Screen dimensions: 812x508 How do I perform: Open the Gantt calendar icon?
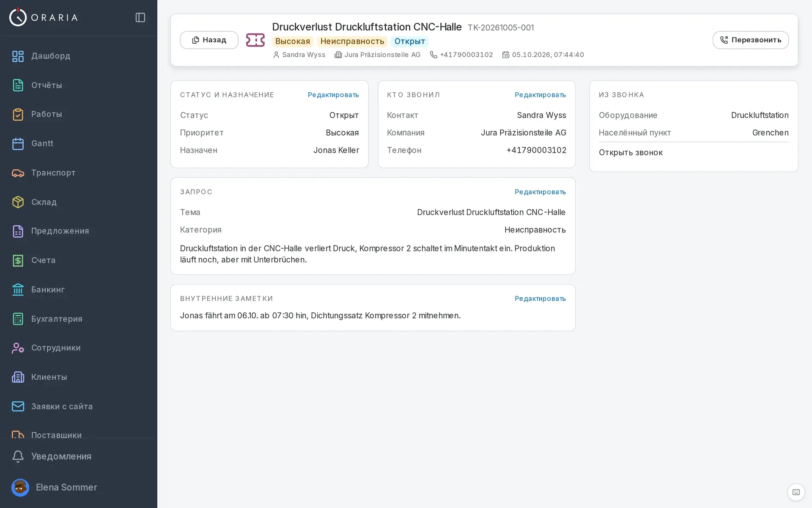[x=18, y=144]
